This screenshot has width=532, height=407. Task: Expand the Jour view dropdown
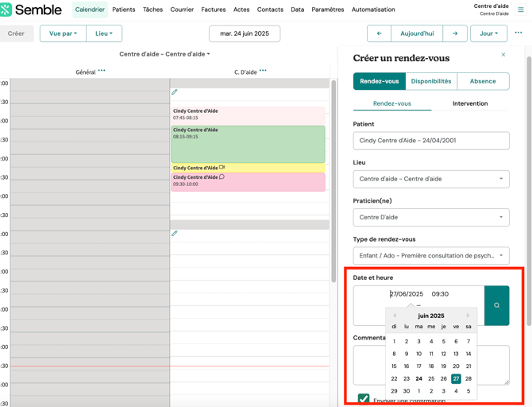[488, 33]
